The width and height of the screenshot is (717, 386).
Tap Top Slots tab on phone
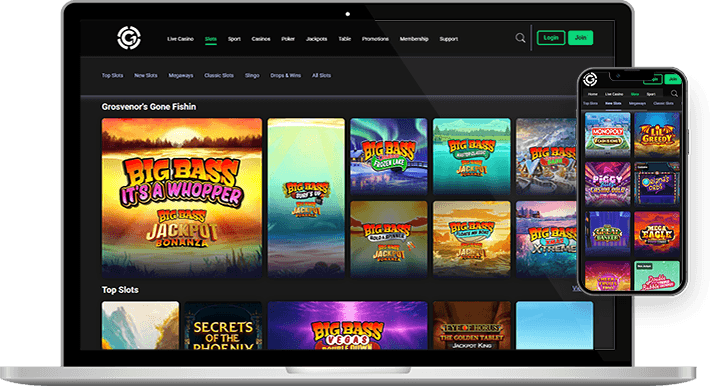[590, 104]
